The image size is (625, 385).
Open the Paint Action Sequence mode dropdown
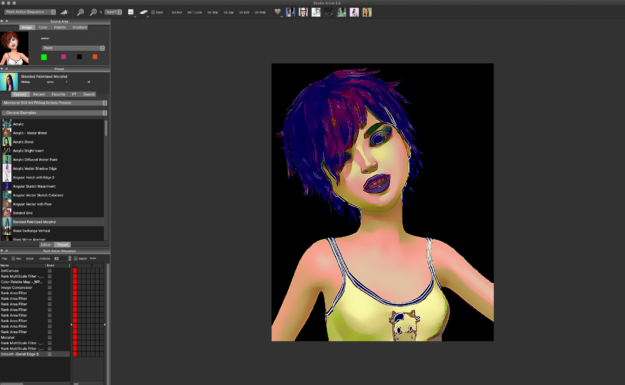pos(30,12)
